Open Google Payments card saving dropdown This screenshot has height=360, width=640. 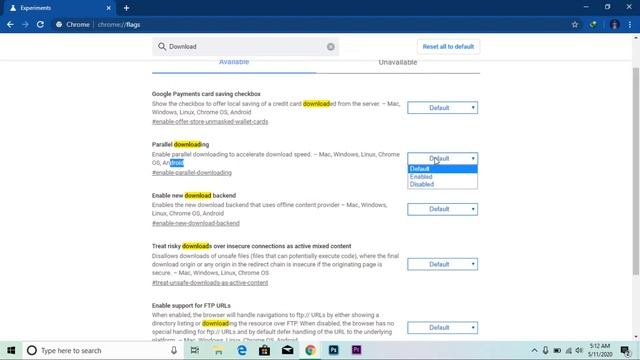click(x=442, y=108)
